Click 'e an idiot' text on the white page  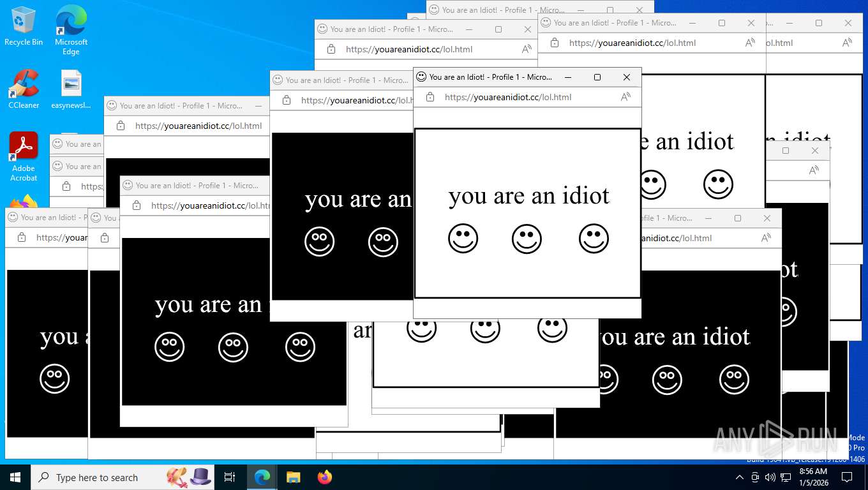pos(688,142)
